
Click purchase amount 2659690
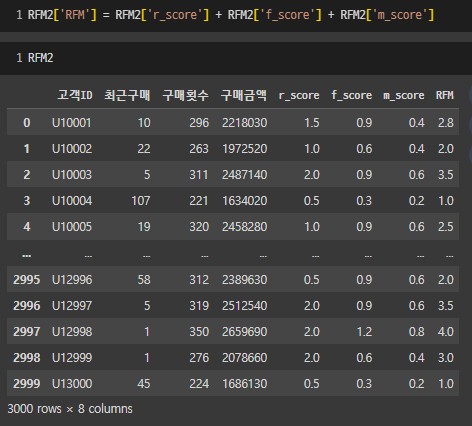tap(245, 332)
